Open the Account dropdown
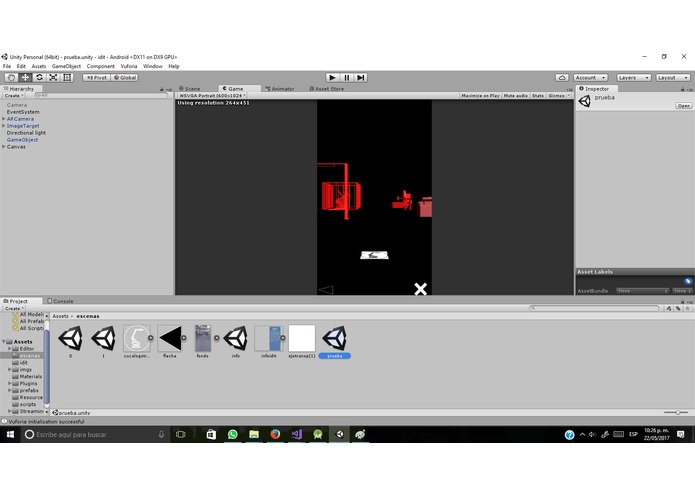695x494 pixels. pyautogui.click(x=590, y=78)
